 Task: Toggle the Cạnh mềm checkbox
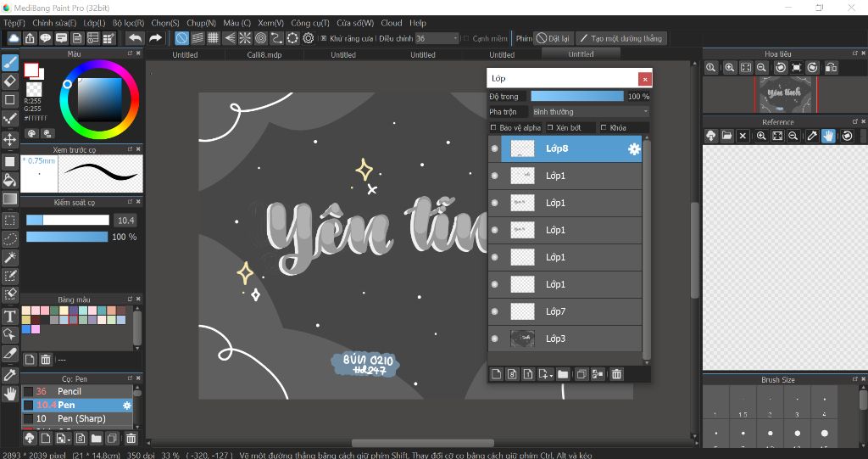click(466, 38)
